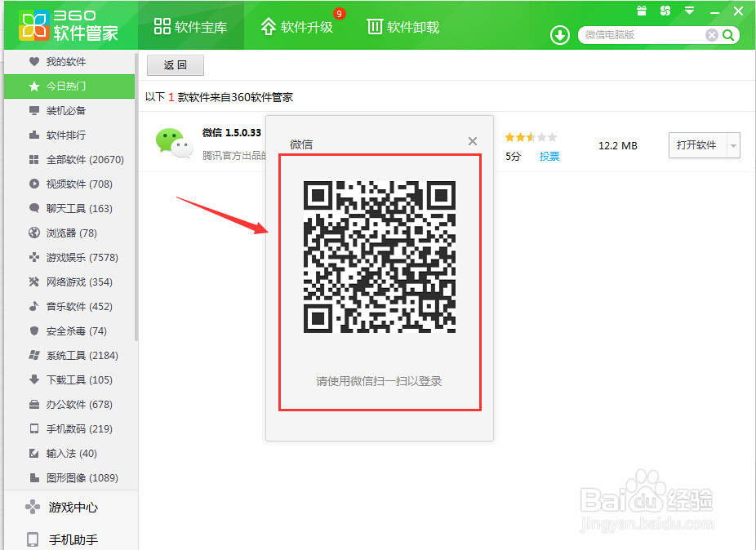The height and width of the screenshot is (550, 756).
Task: Click the 360 软件管家 logo icon
Action: (x=33, y=25)
